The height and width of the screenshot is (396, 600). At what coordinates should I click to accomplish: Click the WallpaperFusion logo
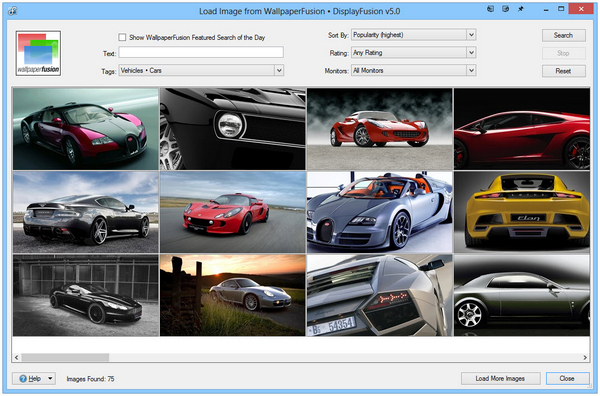click(38, 53)
